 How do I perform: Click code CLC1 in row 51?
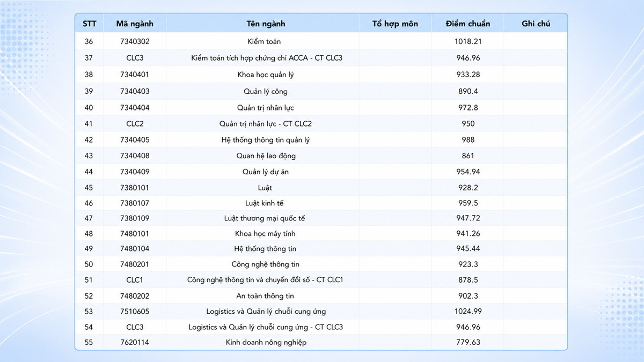135,280
